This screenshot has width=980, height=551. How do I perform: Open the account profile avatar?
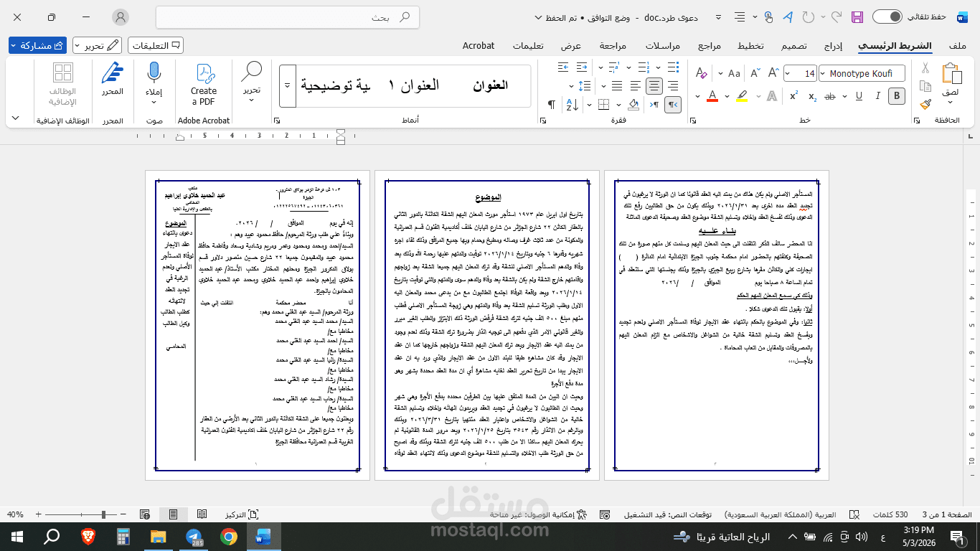[121, 17]
